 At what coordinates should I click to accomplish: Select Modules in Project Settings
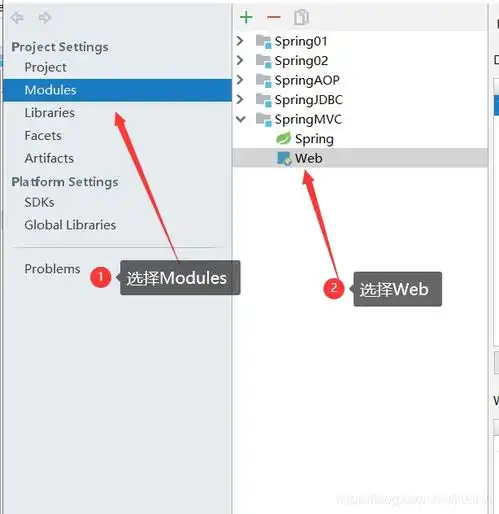117,90
